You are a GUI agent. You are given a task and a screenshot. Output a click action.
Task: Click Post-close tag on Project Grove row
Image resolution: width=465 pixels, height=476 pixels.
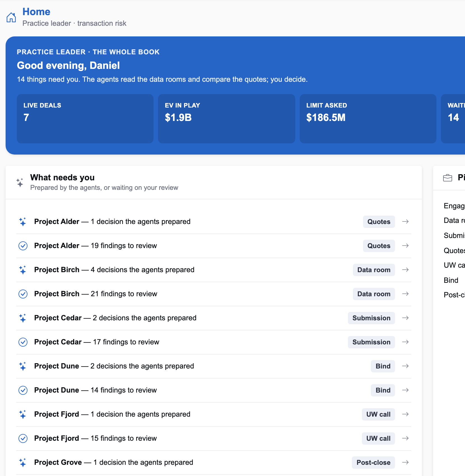point(373,463)
